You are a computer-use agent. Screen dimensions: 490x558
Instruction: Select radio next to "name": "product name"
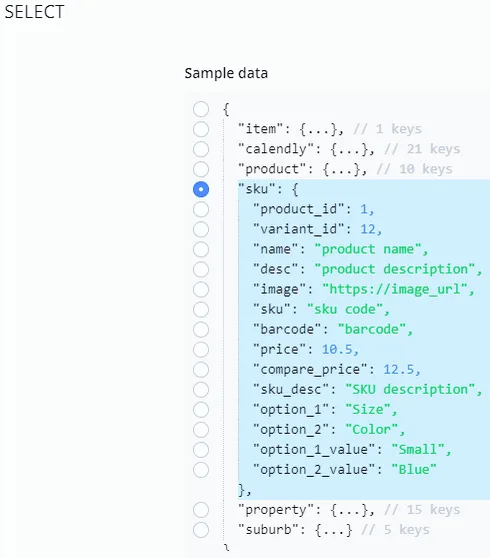click(x=201, y=249)
